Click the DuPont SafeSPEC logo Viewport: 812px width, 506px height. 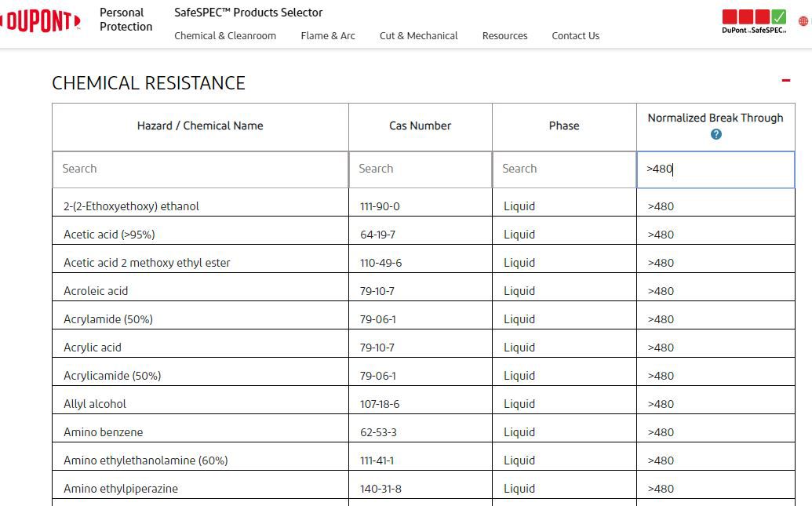(754, 21)
